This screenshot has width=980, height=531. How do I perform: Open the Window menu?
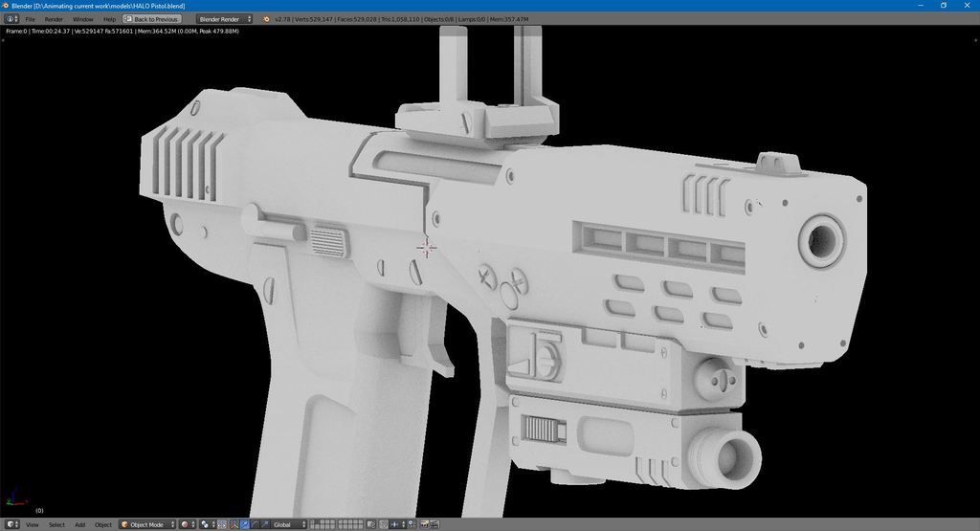coord(82,19)
